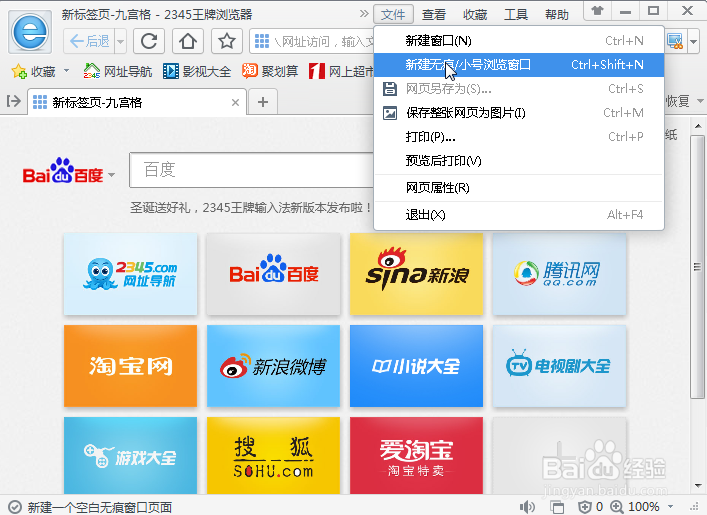Open the back history dropdown arrow
This screenshot has width=707, height=515.
[120, 41]
